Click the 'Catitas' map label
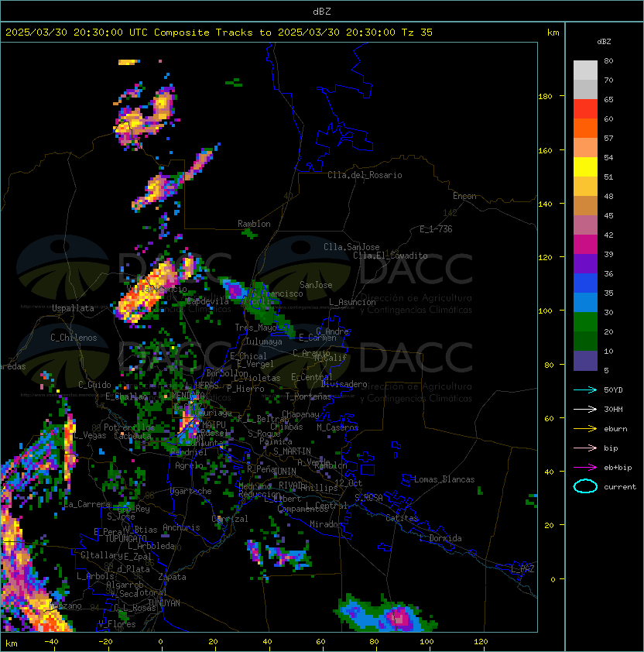The width and height of the screenshot is (644, 652). tap(402, 518)
